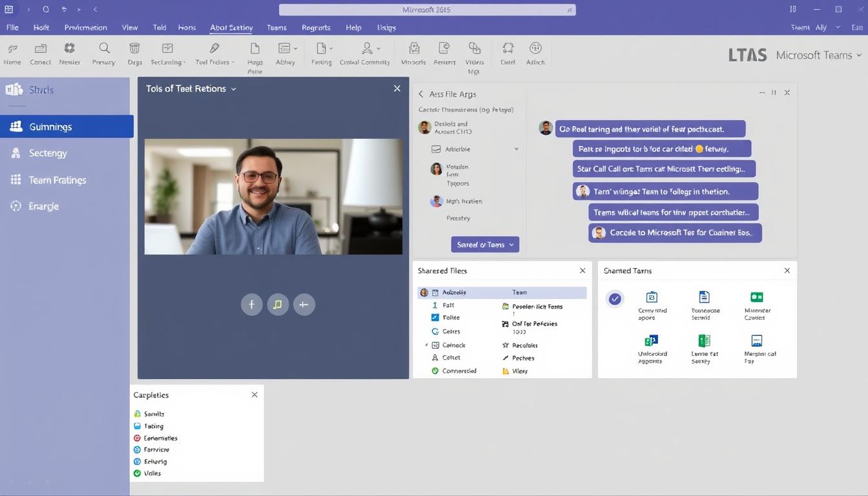Open the Teams menu
This screenshot has height=496, width=868.
pos(276,28)
